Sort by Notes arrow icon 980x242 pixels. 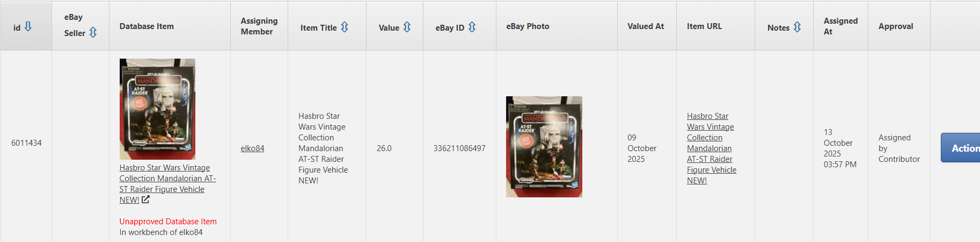(797, 27)
